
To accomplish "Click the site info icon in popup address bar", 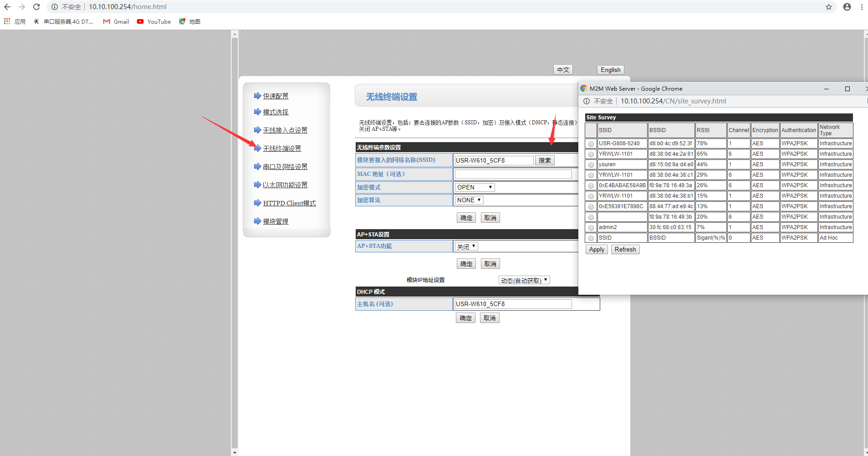I will click(587, 101).
